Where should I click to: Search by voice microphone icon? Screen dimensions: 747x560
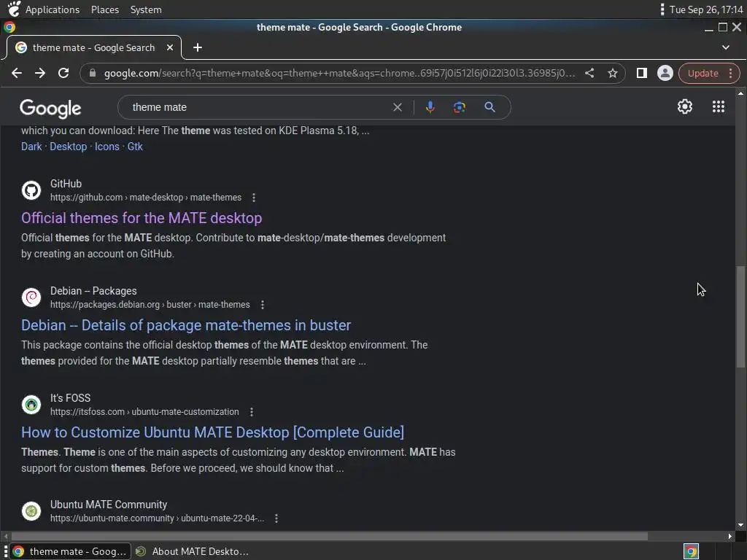[x=430, y=107]
